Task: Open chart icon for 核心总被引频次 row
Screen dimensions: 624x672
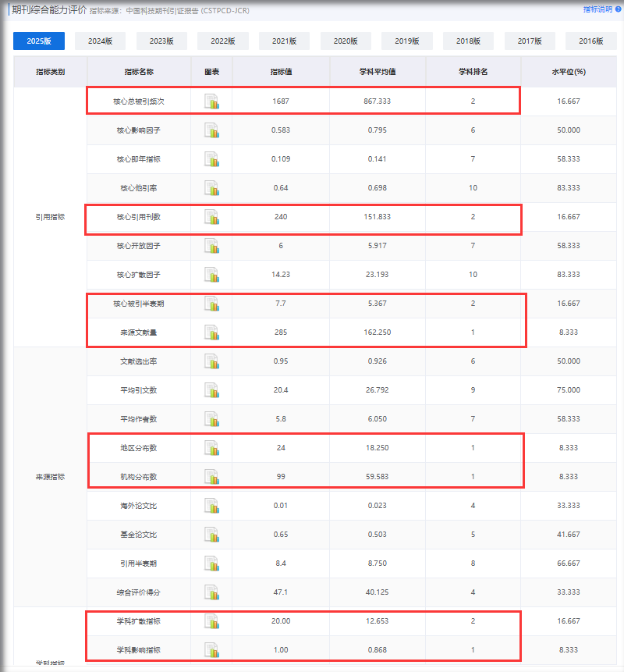Action: tap(211, 101)
